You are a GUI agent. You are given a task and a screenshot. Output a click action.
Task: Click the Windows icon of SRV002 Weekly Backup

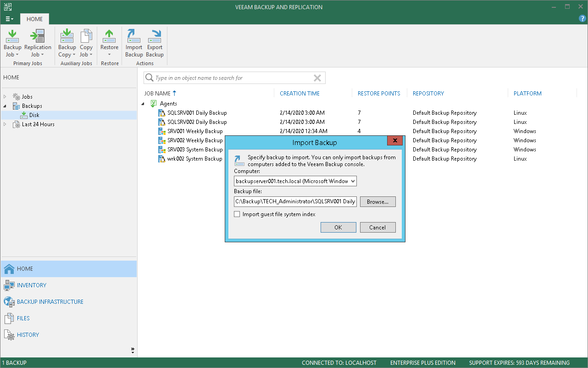161,140
